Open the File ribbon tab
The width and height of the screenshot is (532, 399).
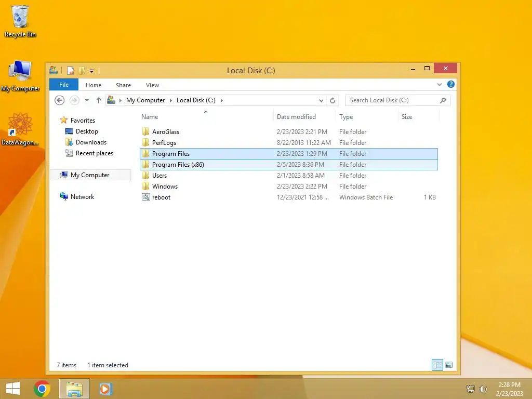pos(64,85)
